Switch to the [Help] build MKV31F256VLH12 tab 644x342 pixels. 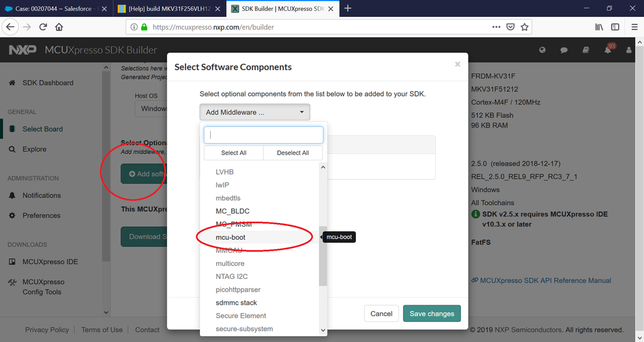[169, 8]
